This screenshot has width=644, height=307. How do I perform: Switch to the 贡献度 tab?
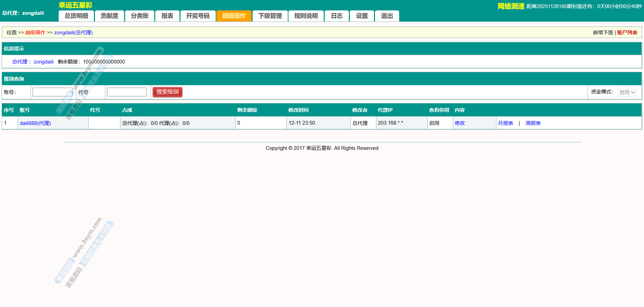pyautogui.click(x=109, y=16)
